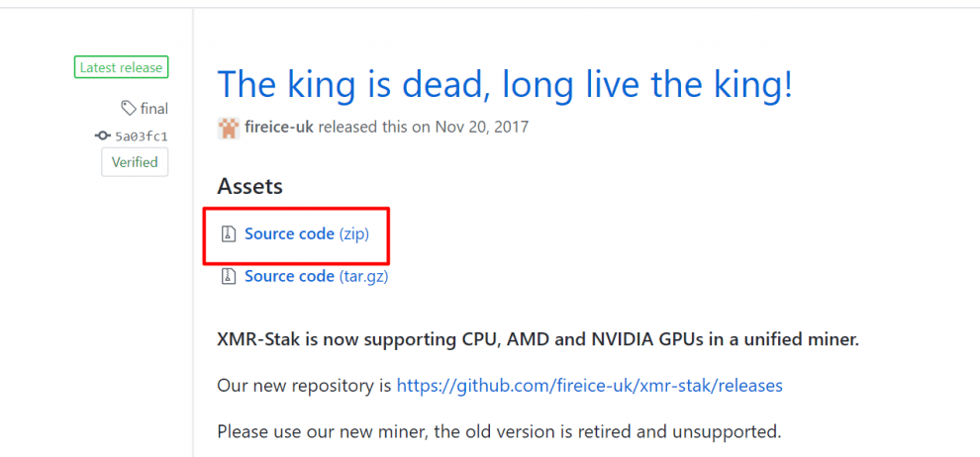Follow the xmr-stak releases repository URL
The width and height of the screenshot is (980, 457).
(589, 385)
